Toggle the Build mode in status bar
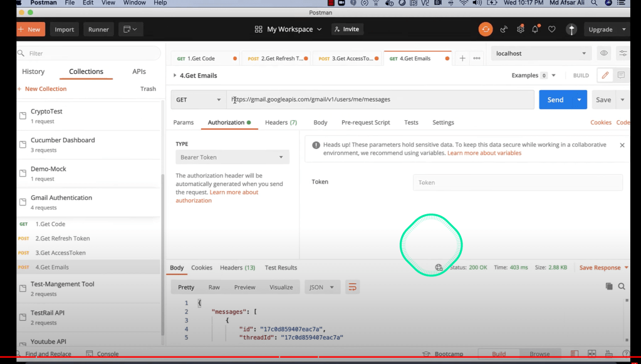Screen dimensions: 641x364 click(x=499, y=354)
